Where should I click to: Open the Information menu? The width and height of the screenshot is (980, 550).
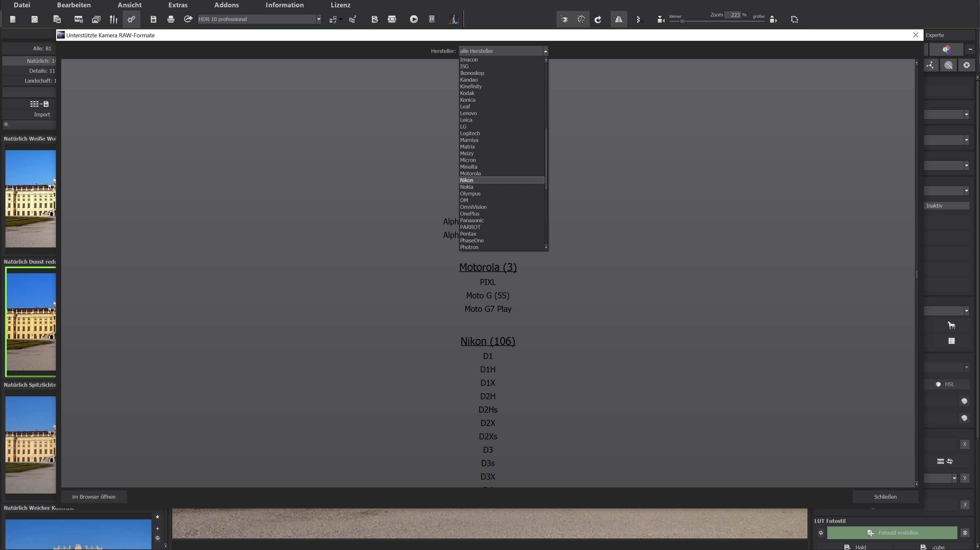(284, 5)
